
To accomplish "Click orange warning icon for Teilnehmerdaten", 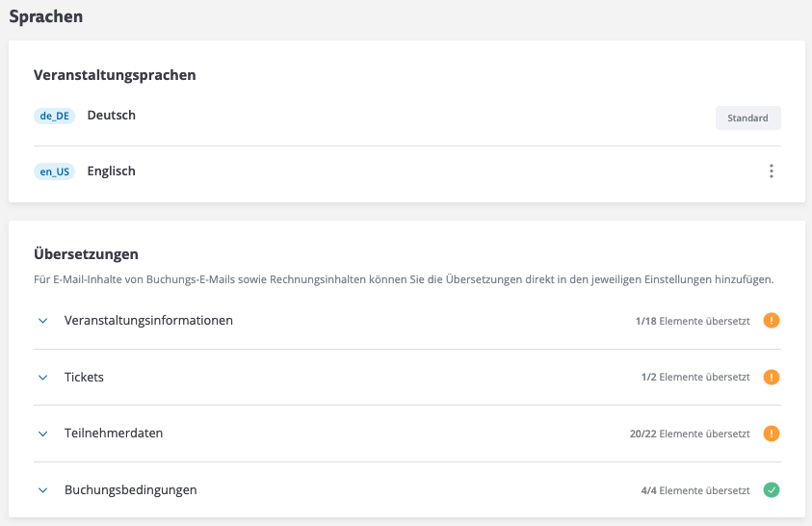I will click(772, 434).
